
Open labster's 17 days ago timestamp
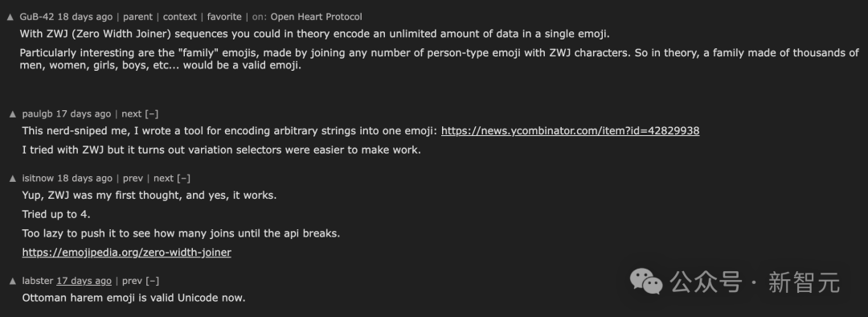point(84,281)
